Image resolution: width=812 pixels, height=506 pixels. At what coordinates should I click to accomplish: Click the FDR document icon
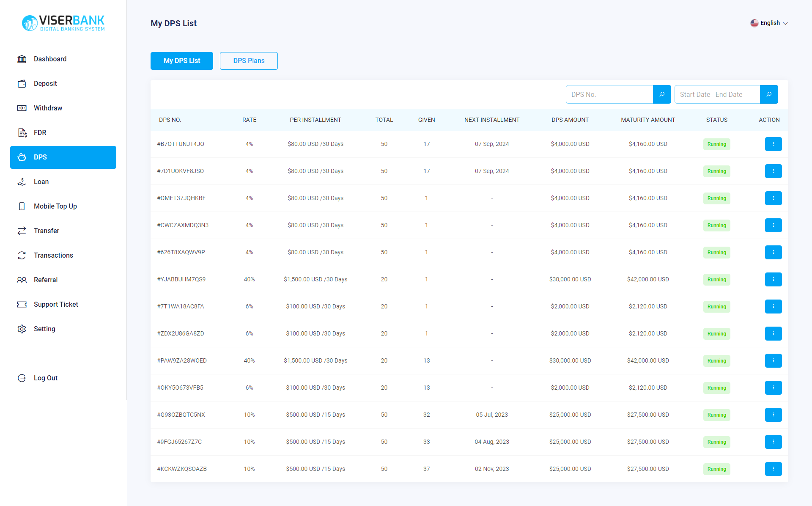click(22, 133)
